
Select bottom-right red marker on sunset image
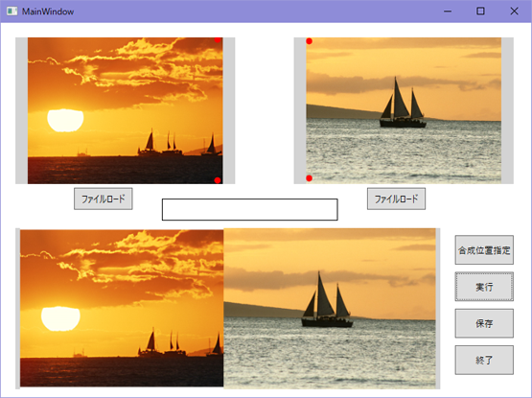(218, 180)
